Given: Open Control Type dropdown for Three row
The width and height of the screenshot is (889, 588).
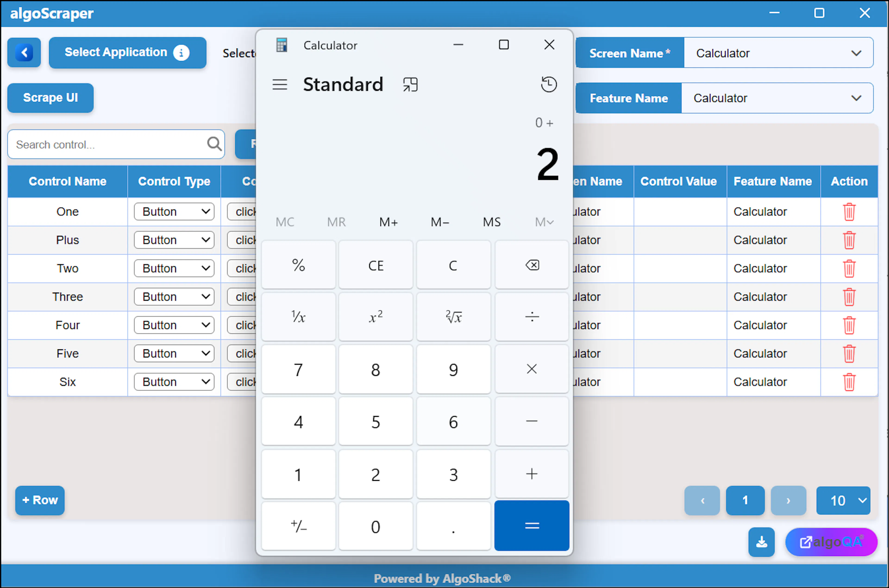Looking at the screenshot, I should (x=174, y=297).
